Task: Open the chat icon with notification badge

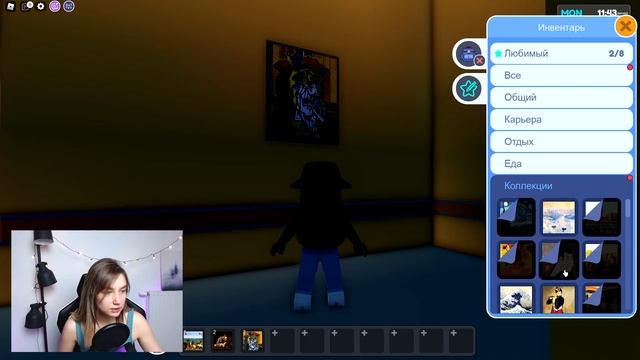Action: coord(27,6)
